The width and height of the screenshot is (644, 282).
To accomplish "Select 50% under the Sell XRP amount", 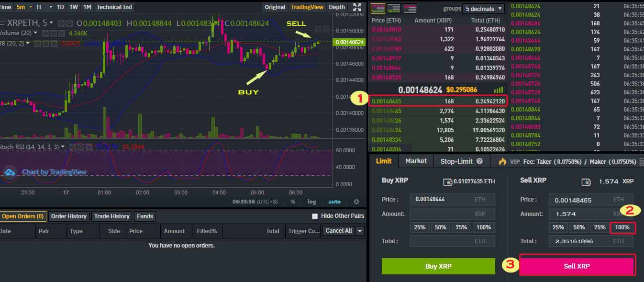I will pos(579,227).
